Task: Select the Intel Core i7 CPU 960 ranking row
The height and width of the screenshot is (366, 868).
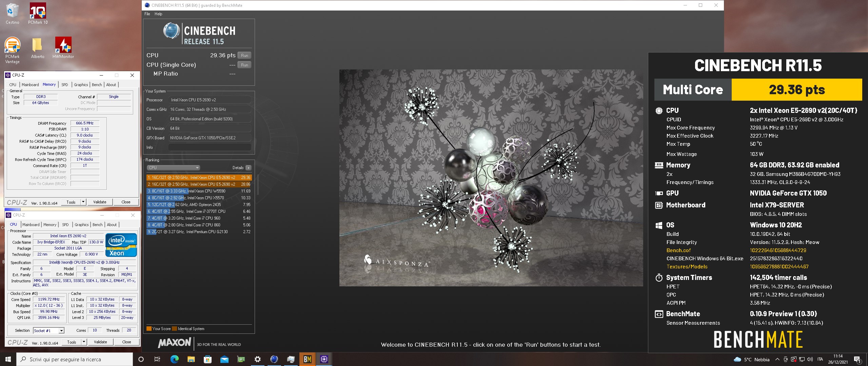Action: point(199,218)
